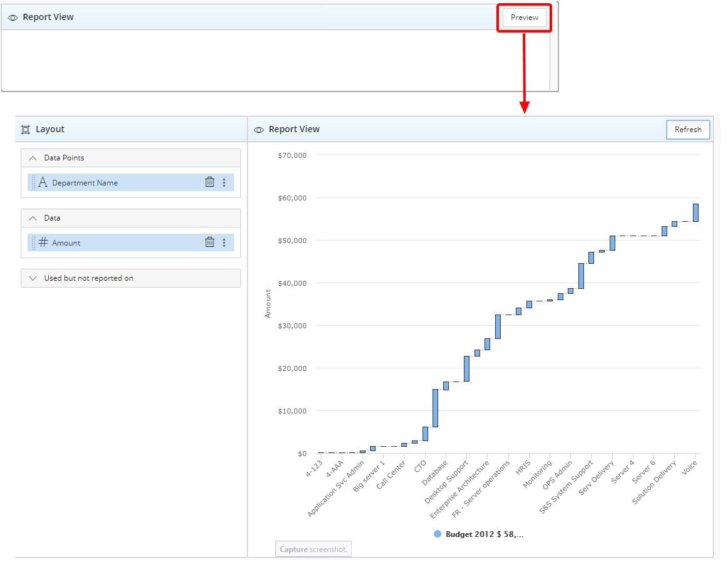Click the Big server 1 axis label
Viewport: 728px width, 567px height.
click(369, 476)
